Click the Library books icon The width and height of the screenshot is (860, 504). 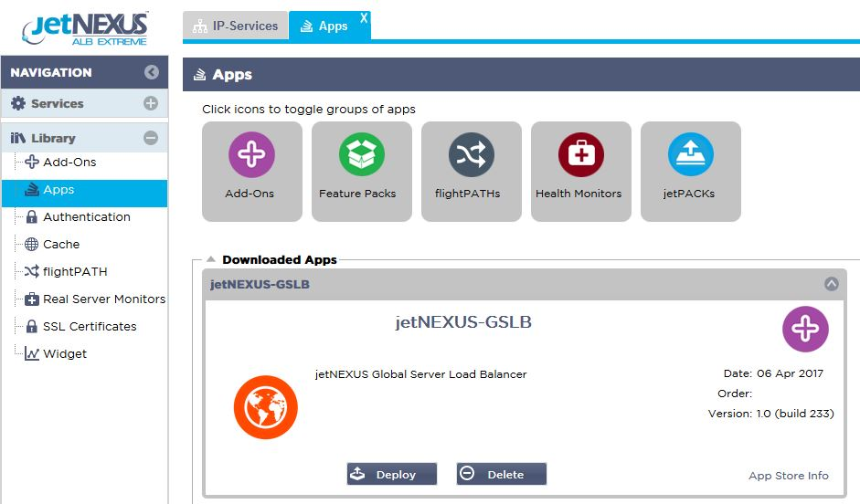coord(18,138)
